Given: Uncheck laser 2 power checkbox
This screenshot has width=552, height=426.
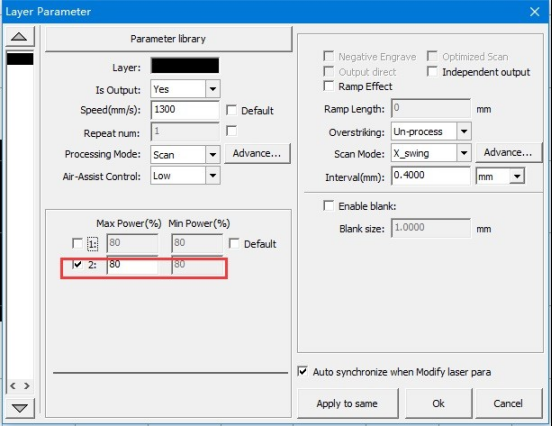Looking at the screenshot, I should tap(77, 264).
